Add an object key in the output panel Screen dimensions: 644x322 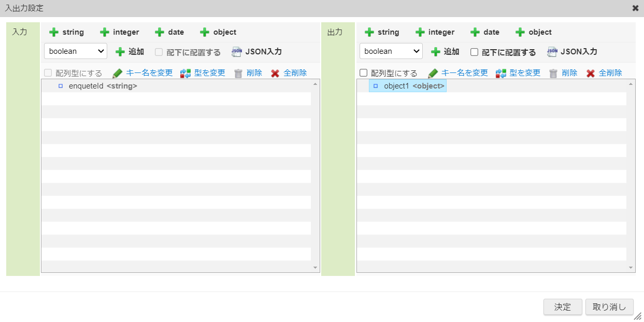tap(534, 32)
